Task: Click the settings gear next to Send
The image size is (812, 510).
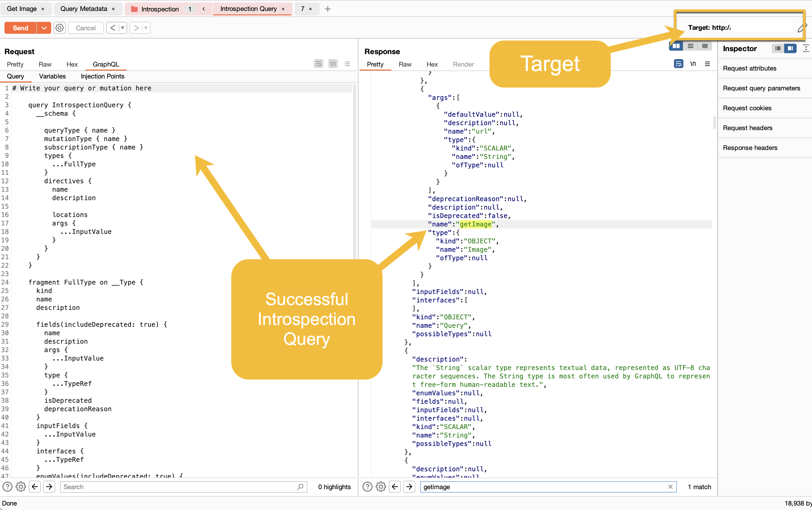Action: [59, 28]
